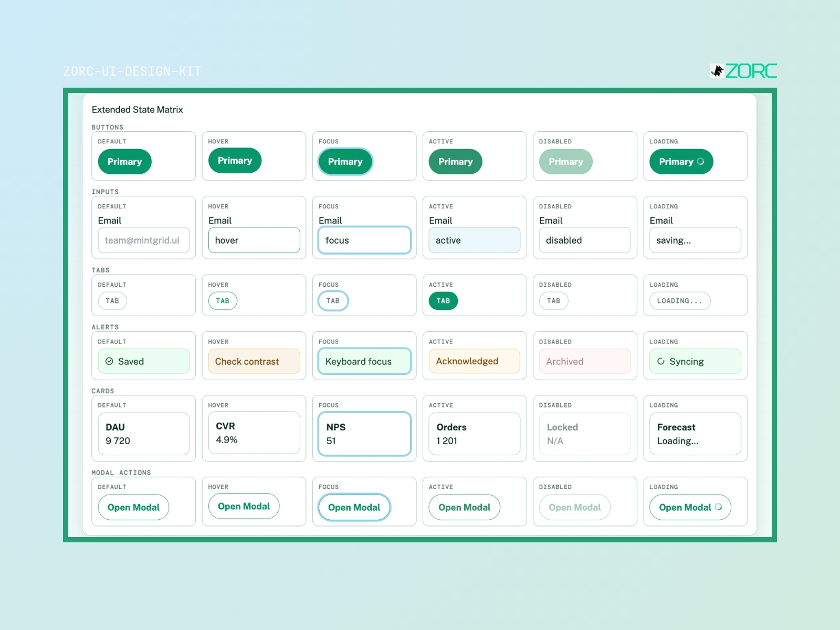Image resolution: width=840 pixels, height=630 pixels.
Task: Open the Orders 1 201 card
Action: (x=475, y=434)
